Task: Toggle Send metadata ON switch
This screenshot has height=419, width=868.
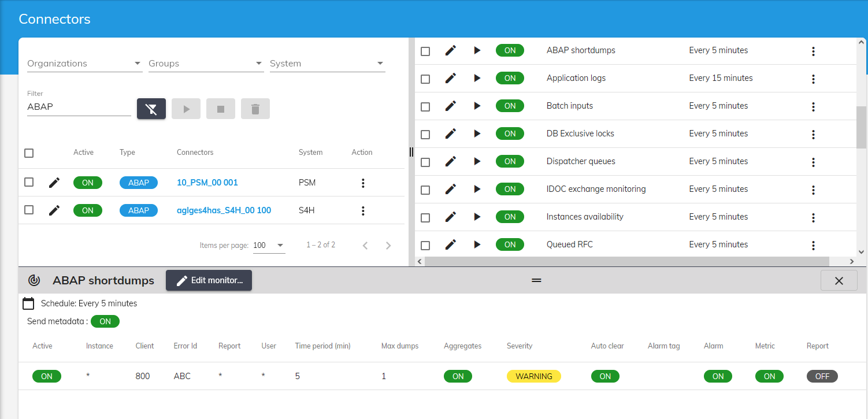Action: click(x=105, y=321)
